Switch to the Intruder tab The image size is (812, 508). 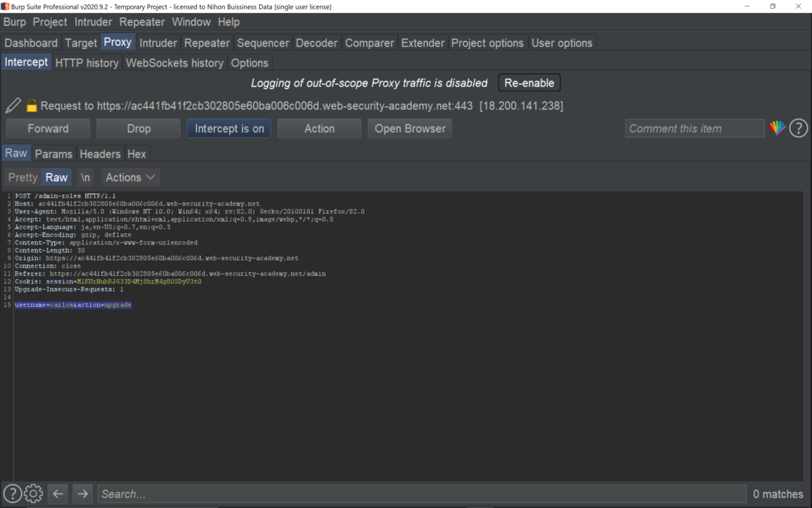coord(158,43)
